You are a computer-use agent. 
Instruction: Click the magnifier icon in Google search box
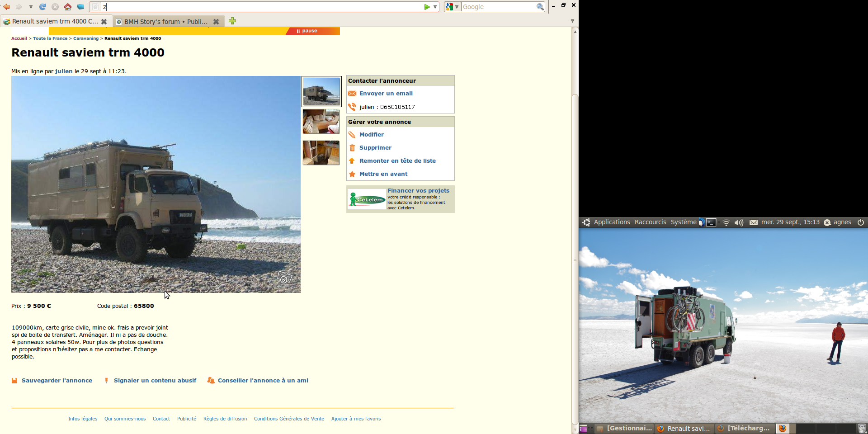tap(540, 7)
